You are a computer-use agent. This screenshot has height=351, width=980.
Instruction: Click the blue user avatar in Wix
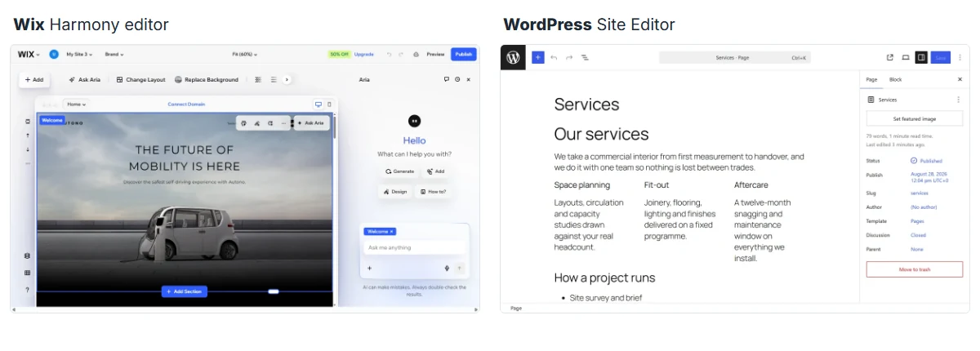[x=54, y=54]
